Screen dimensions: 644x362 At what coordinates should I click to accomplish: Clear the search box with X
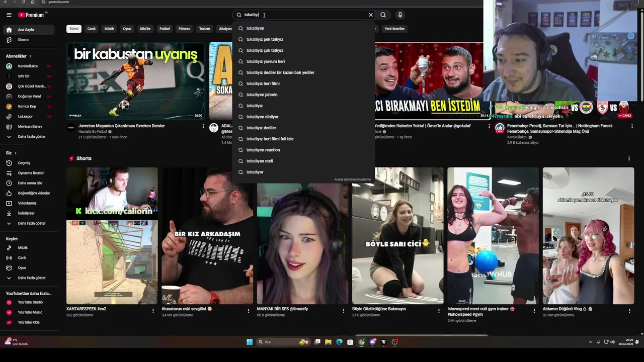coord(371,15)
